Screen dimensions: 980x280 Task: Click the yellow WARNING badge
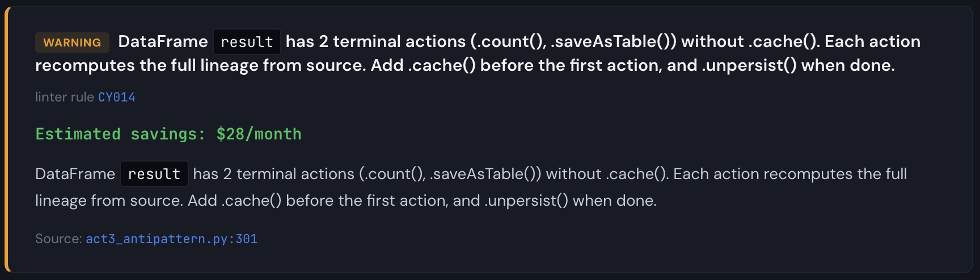(x=72, y=43)
